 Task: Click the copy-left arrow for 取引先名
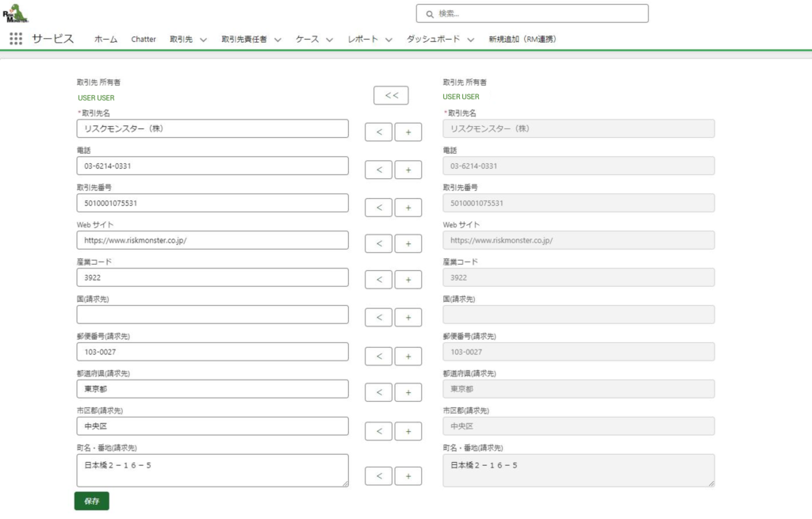[x=378, y=132]
